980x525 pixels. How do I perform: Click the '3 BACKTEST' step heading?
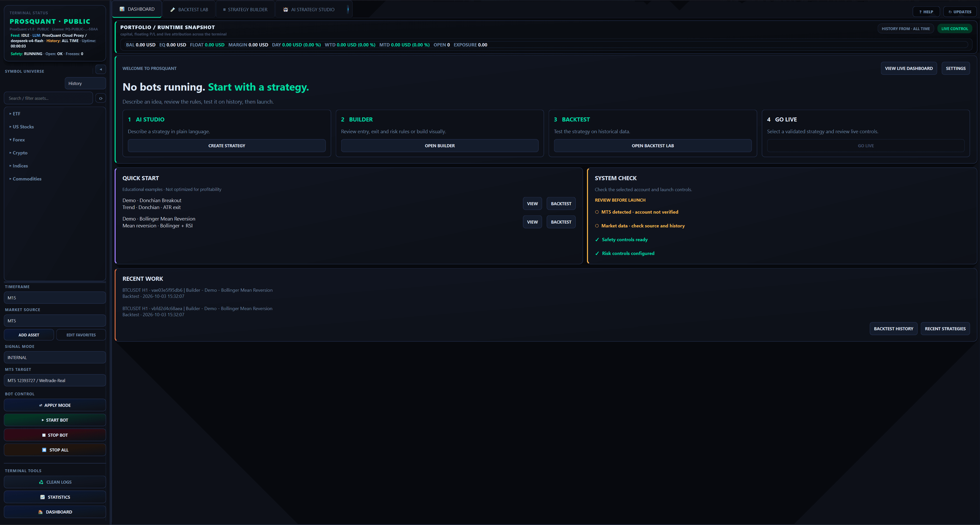pyautogui.click(x=572, y=119)
